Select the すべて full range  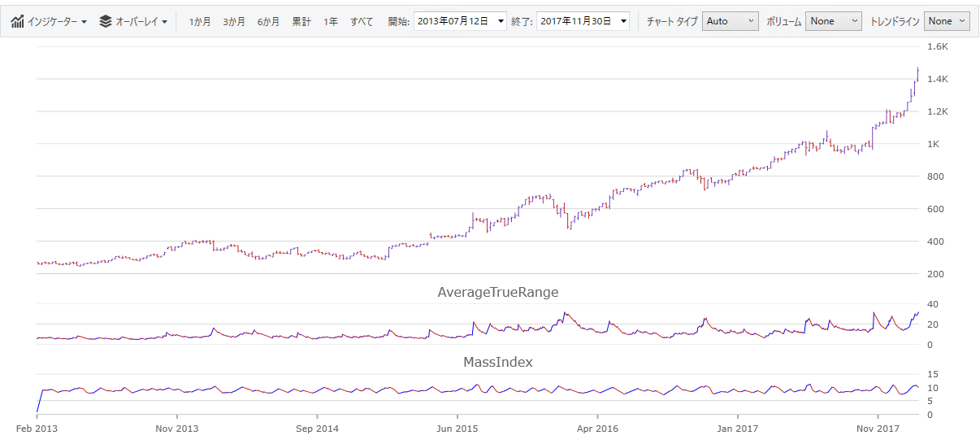[x=362, y=21]
